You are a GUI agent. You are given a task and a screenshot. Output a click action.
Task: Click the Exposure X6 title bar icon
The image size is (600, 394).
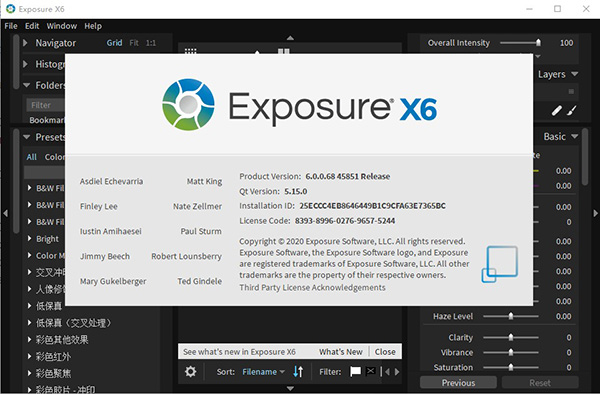coord(10,8)
